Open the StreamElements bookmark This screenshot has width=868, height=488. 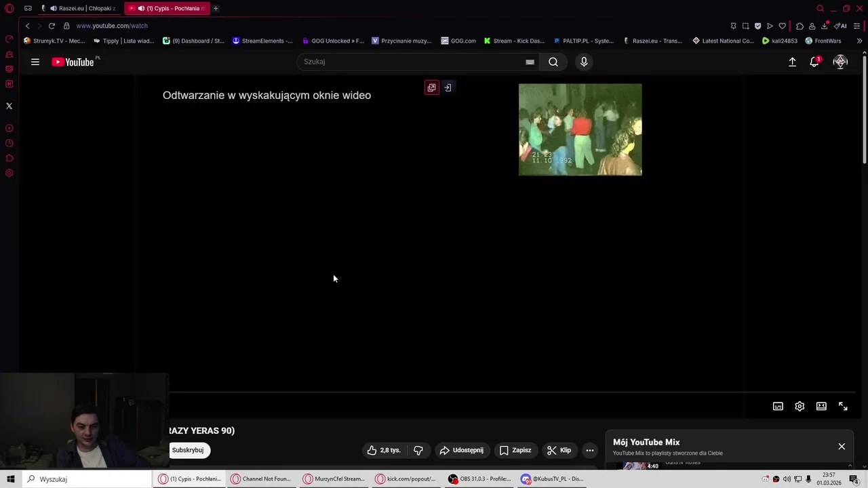click(x=262, y=41)
